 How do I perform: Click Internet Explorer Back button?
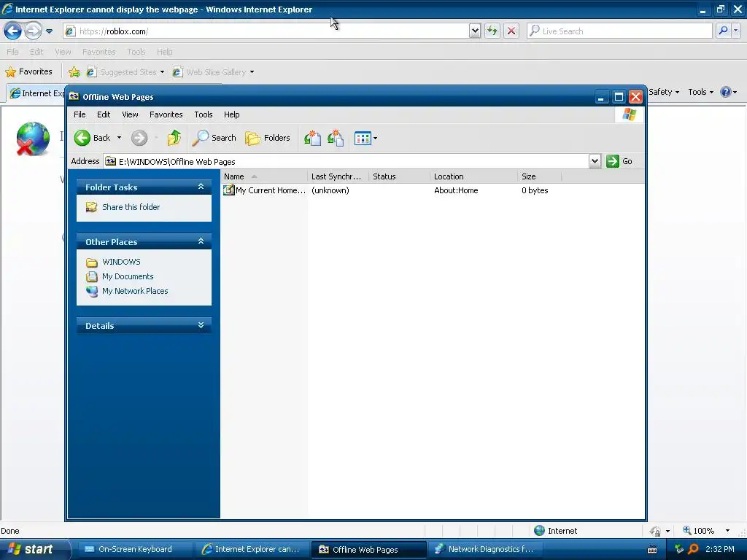[13, 31]
